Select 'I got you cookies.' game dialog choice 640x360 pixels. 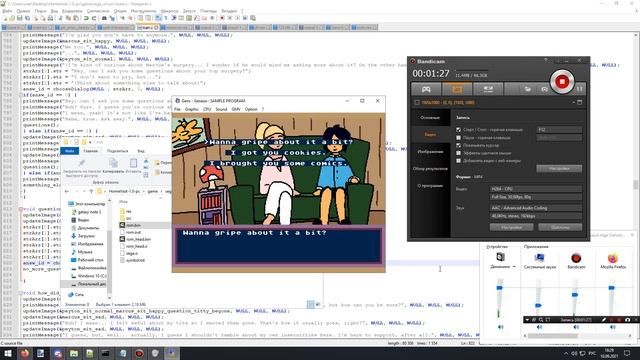tap(278, 152)
